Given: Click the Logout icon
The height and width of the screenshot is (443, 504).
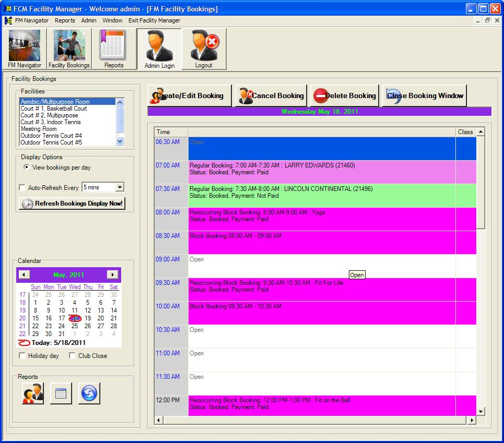Looking at the screenshot, I should pyautogui.click(x=204, y=49).
